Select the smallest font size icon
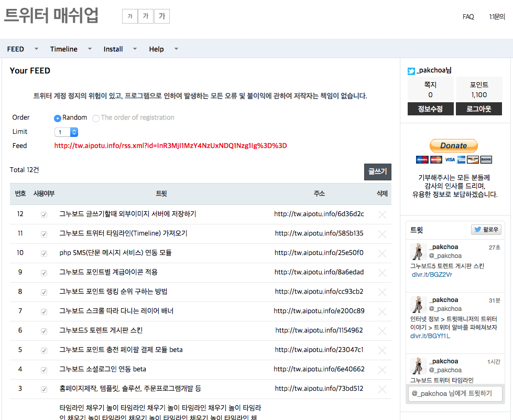The width and height of the screenshot is (513, 420). coord(129,16)
